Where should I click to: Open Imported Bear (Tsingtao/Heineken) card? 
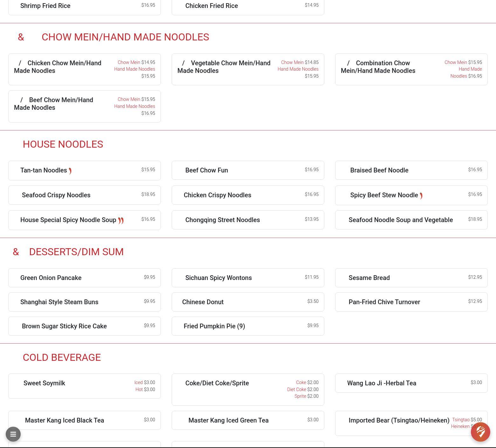pyautogui.click(x=411, y=423)
